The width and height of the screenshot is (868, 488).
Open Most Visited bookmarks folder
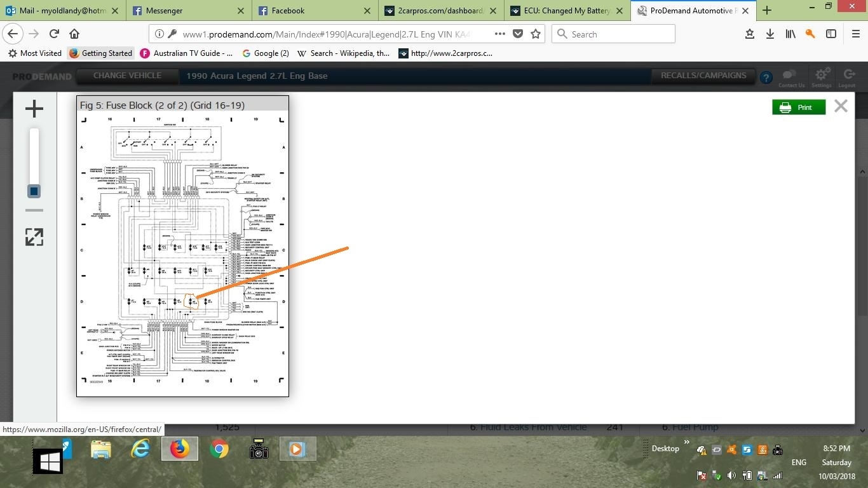(35, 53)
